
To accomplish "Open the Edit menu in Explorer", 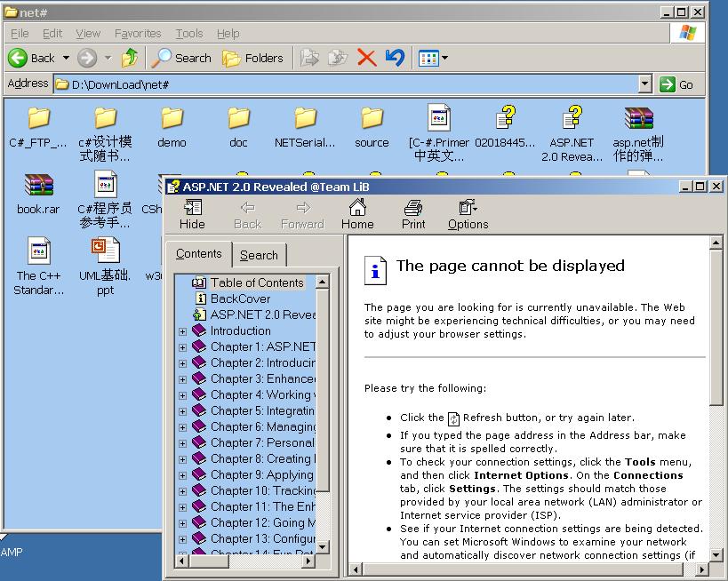I will pos(52,34).
